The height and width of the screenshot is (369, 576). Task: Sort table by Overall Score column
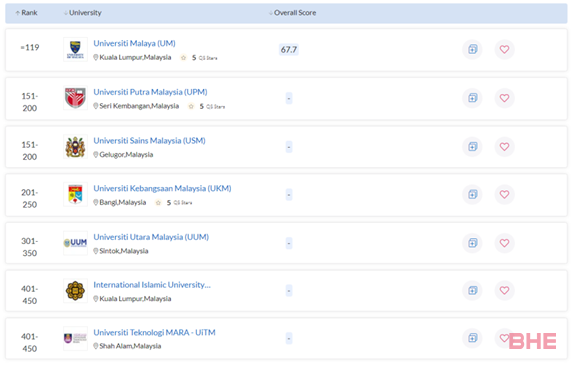(x=292, y=13)
